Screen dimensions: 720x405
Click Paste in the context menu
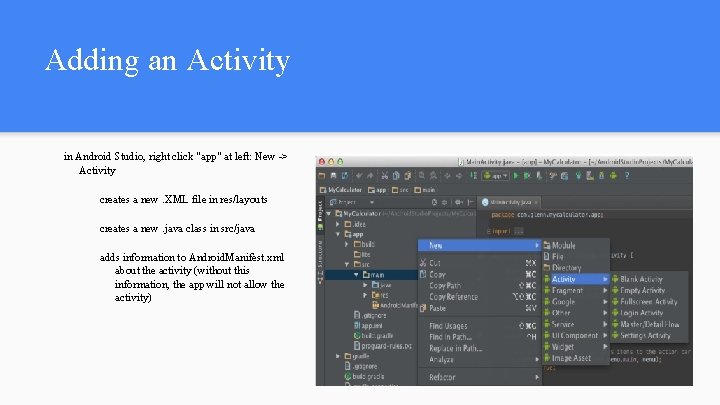pyautogui.click(x=479, y=308)
